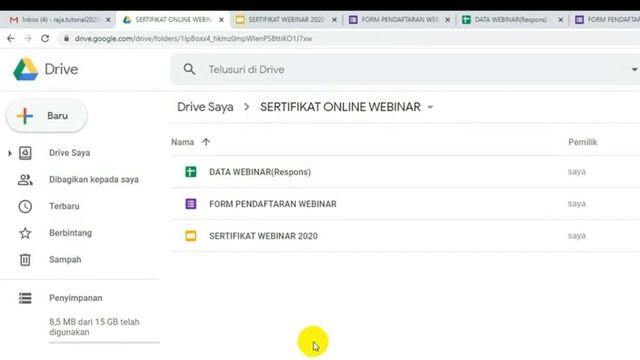Click the Terbaru clock icon

coord(25,207)
